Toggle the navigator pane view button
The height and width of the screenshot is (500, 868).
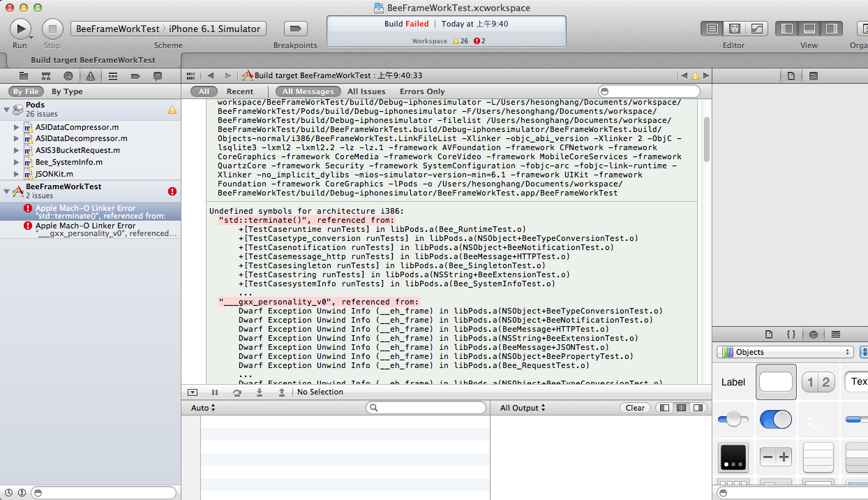click(788, 29)
